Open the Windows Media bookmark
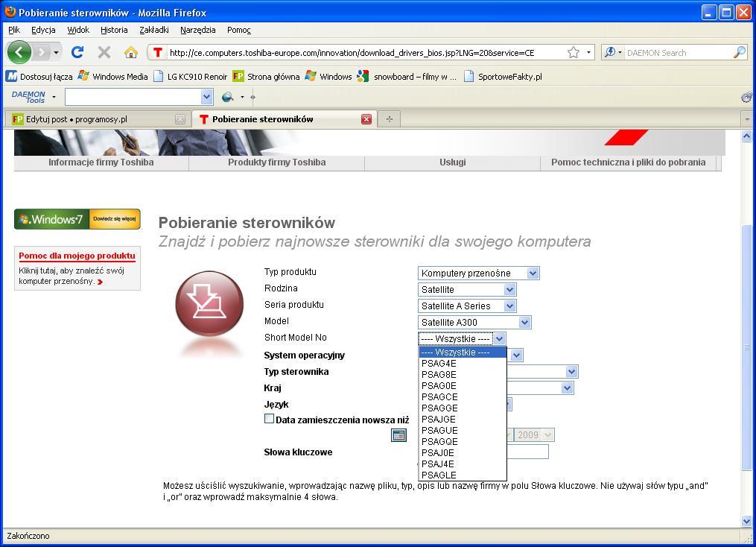 coord(112,76)
